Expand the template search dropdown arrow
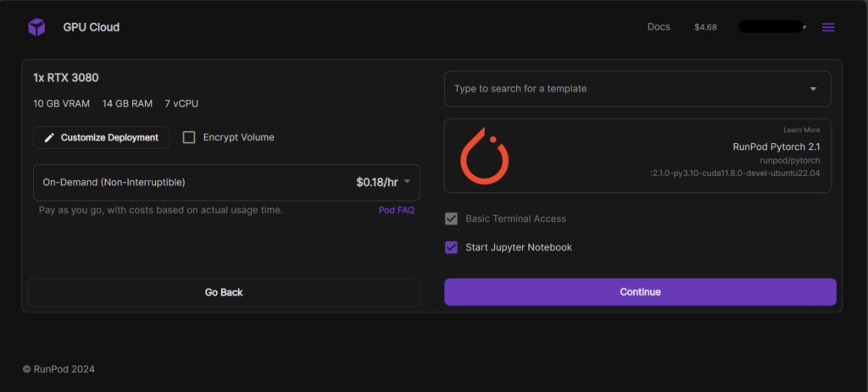 coord(813,89)
